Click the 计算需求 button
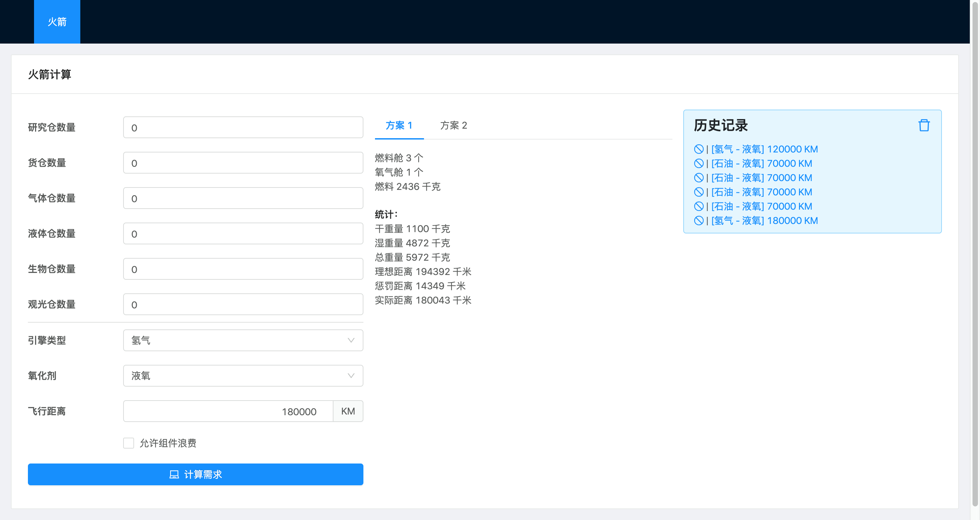The image size is (980, 520). [x=196, y=474]
